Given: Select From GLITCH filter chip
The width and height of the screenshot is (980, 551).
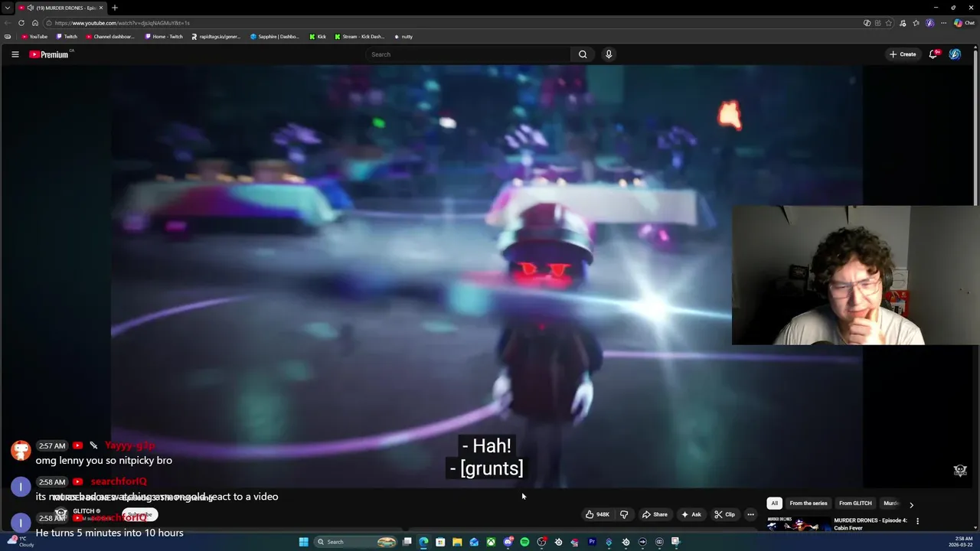Looking at the screenshot, I should click(855, 504).
